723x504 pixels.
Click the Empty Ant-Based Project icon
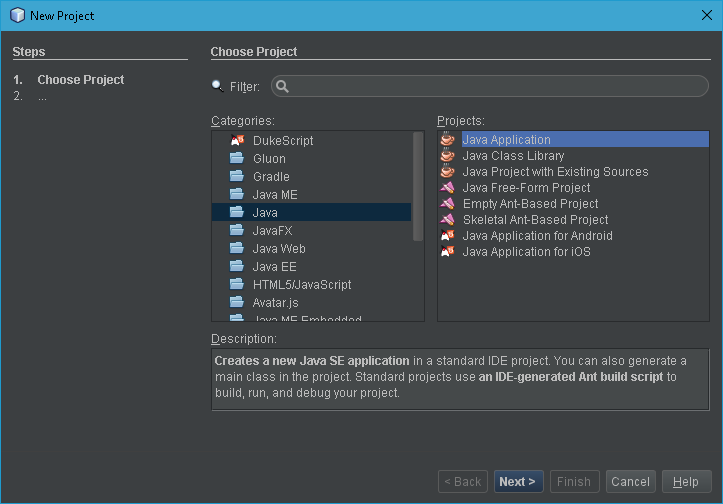[447, 203]
